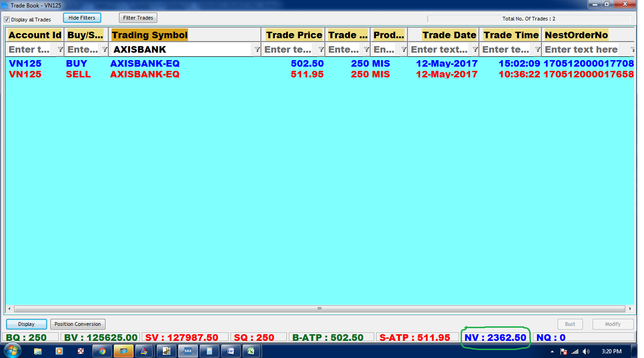Click the BV : 125625.00 status value
The width and height of the screenshot is (644, 358).
(101, 337)
